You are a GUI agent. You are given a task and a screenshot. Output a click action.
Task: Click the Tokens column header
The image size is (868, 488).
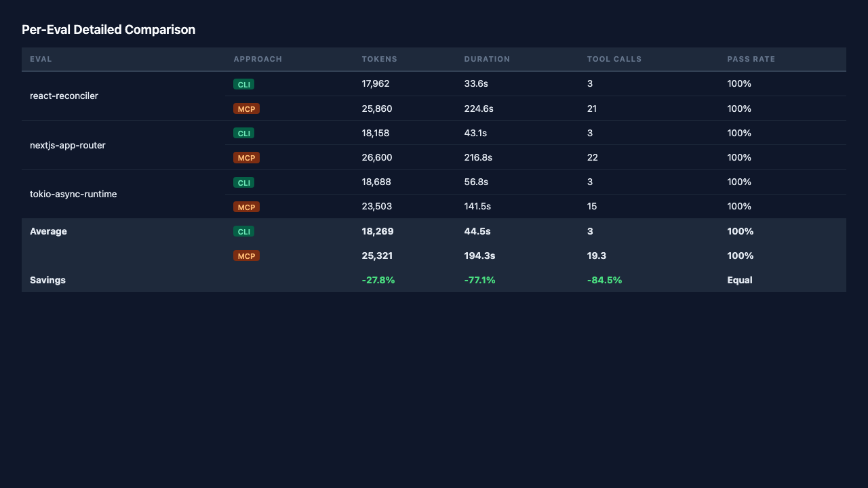[380, 59]
